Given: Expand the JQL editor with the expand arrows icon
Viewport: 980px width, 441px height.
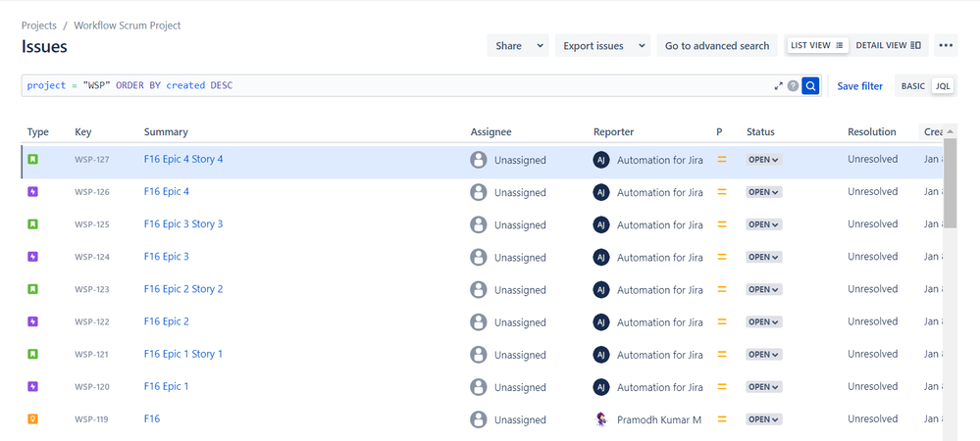Looking at the screenshot, I should (778, 85).
